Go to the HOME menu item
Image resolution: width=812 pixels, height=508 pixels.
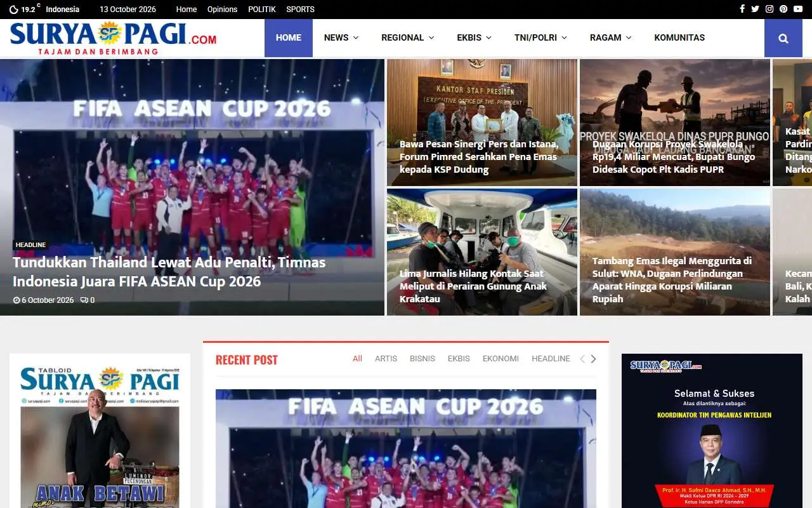coord(289,37)
